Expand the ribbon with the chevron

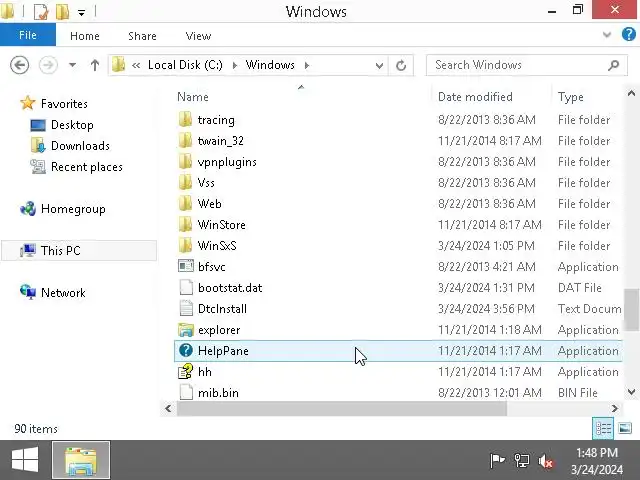coord(607,35)
